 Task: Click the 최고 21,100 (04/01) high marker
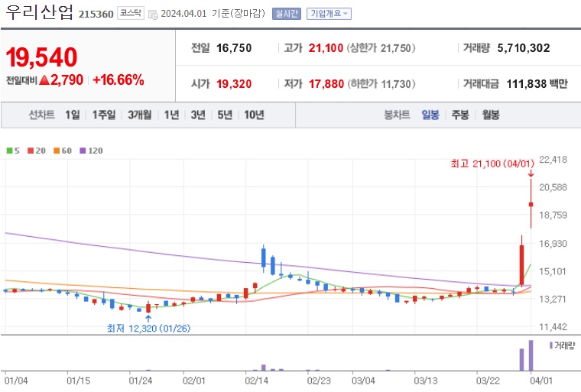coord(492,164)
